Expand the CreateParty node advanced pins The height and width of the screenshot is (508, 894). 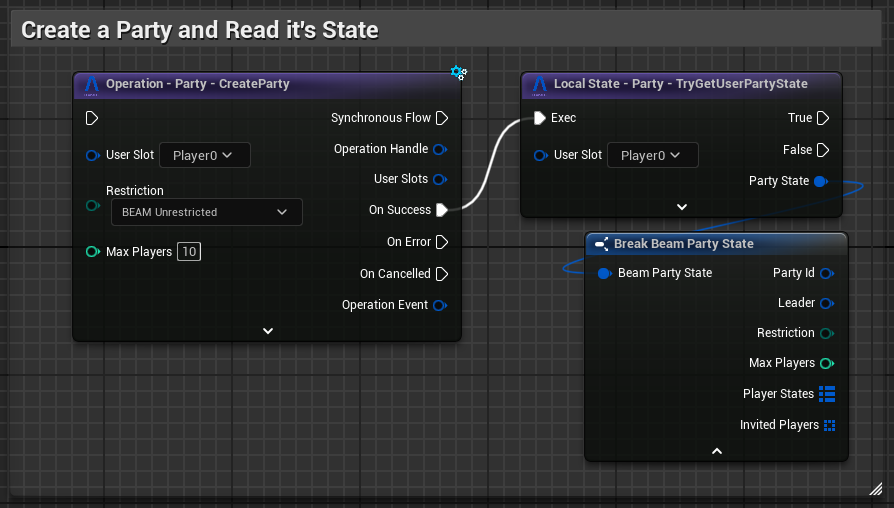pos(268,331)
